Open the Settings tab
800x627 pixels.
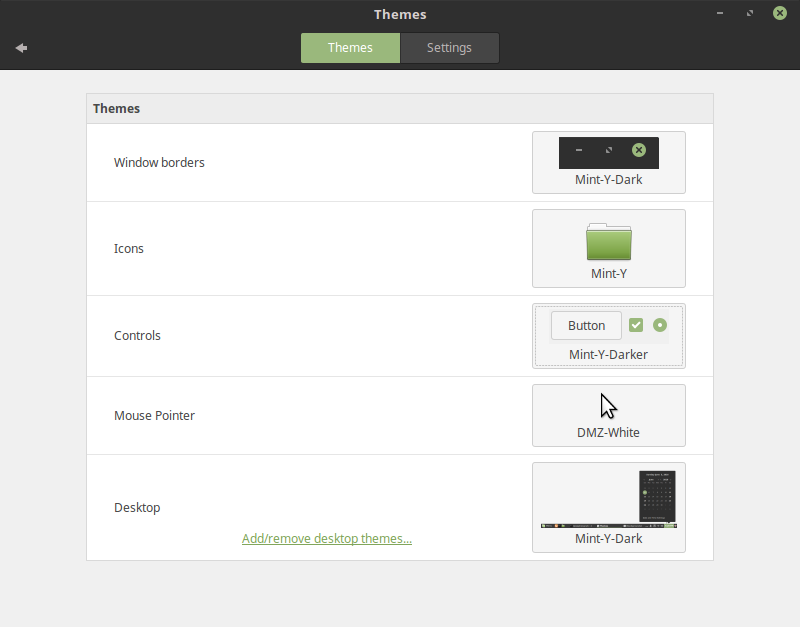tap(449, 48)
